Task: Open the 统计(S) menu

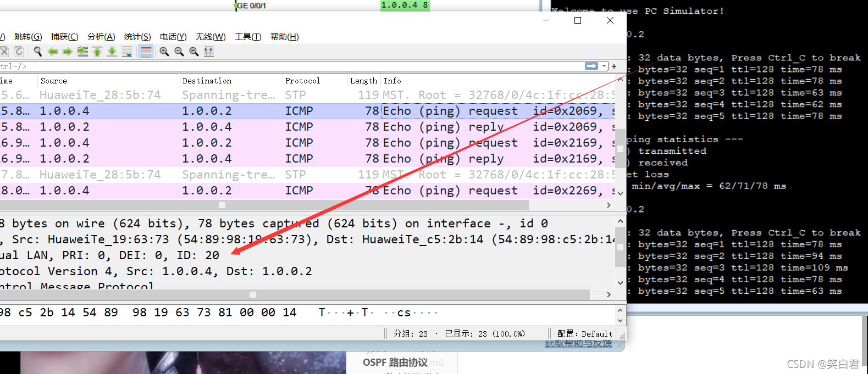Action: click(x=137, y=37)
